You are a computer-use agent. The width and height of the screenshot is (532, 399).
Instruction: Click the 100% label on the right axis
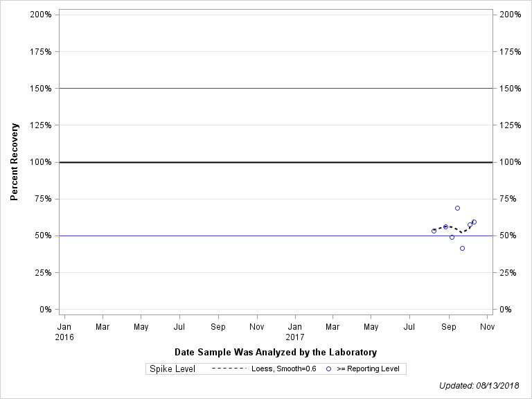click(511, 162)
